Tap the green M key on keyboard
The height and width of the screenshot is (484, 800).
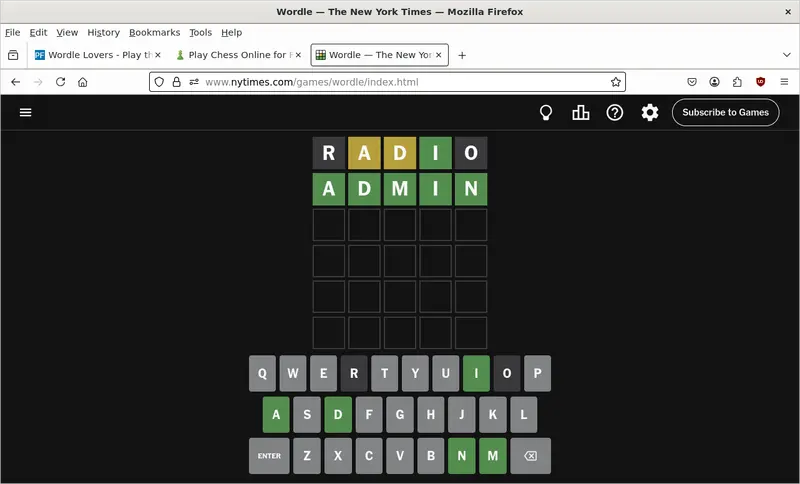point(493,456)
